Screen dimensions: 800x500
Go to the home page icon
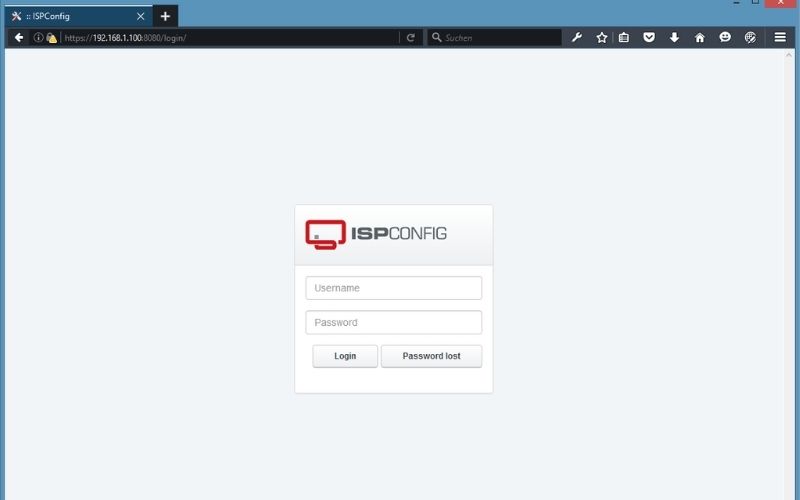pos(700,37)
